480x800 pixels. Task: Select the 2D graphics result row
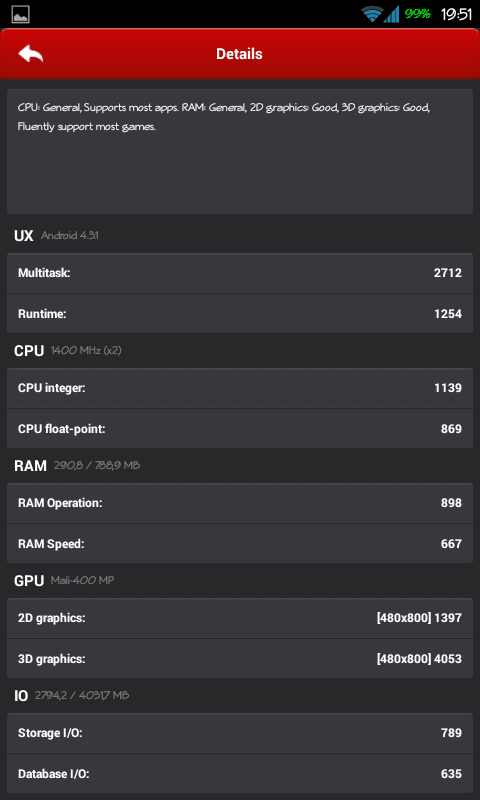click(240, 618)
